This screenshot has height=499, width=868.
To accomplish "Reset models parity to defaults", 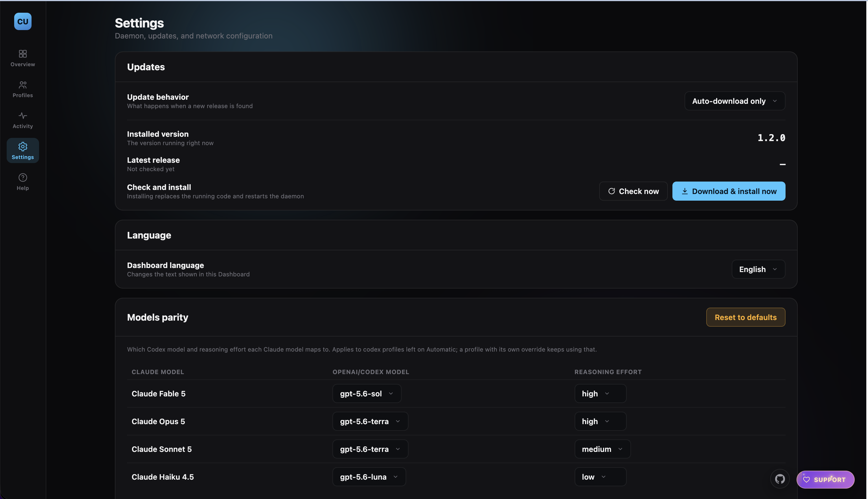I will pos(746,317).
